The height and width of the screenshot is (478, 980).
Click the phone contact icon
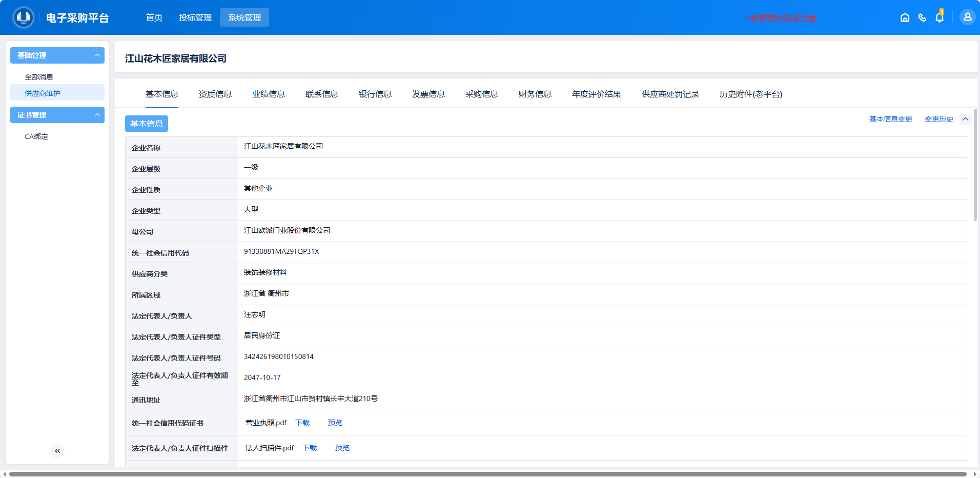pyautogui.click(x=922, y=17)
